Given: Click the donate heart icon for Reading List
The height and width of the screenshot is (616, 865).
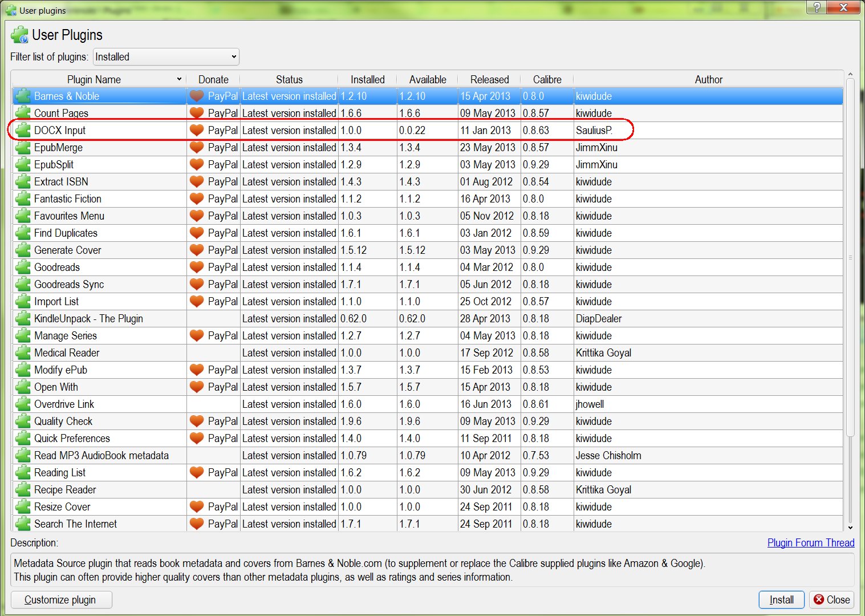Looking at the screenshot, I should pos(197,472).
